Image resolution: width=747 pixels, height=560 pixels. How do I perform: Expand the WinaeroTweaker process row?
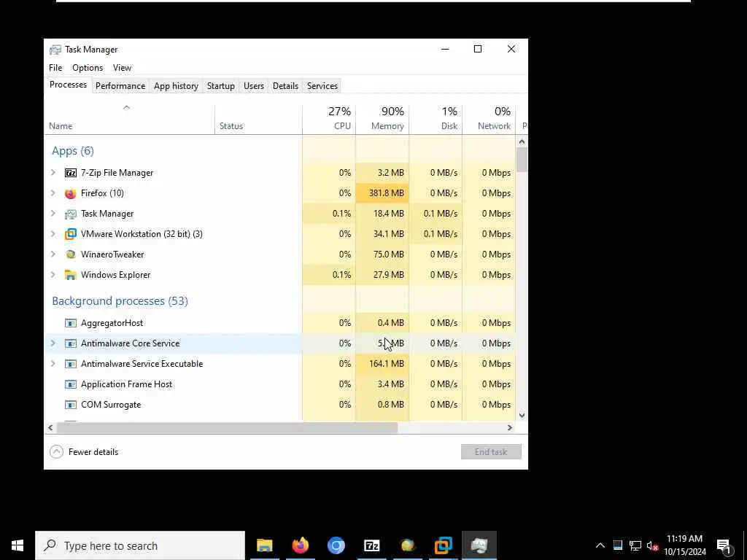point(53,254)
